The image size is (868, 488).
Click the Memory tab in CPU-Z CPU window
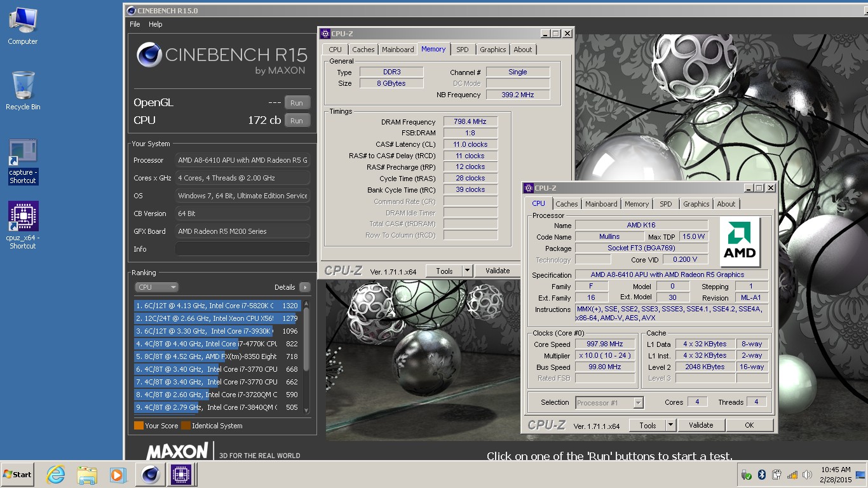point(637,204)
